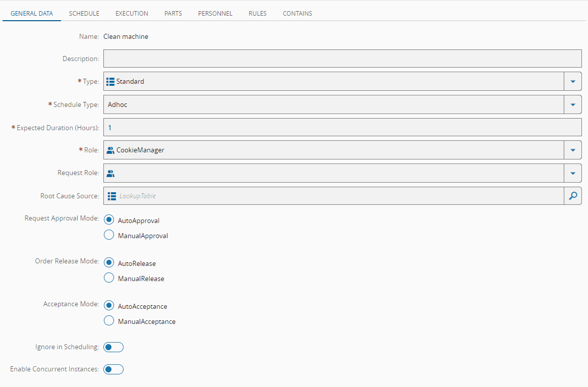The width and height of the screenshot is (588, 387).
Task: Enable Concurrent Instances toggle
Action: 113,369
